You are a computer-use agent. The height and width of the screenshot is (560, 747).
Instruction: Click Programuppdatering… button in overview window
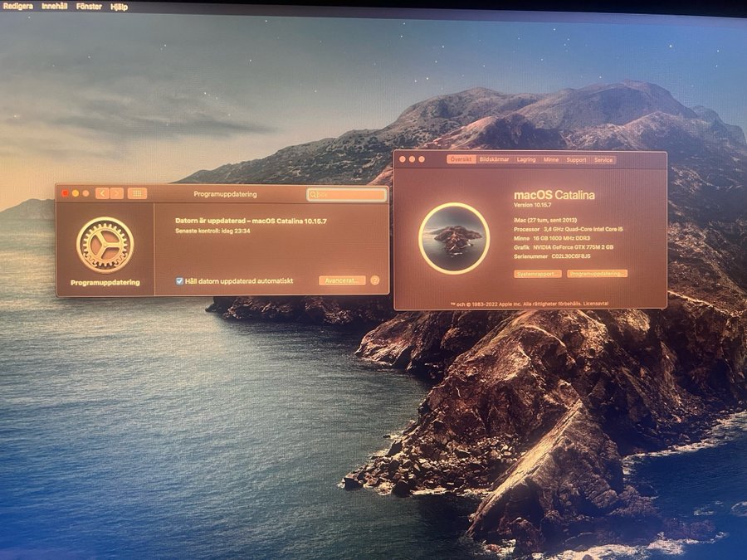(597, 273)
